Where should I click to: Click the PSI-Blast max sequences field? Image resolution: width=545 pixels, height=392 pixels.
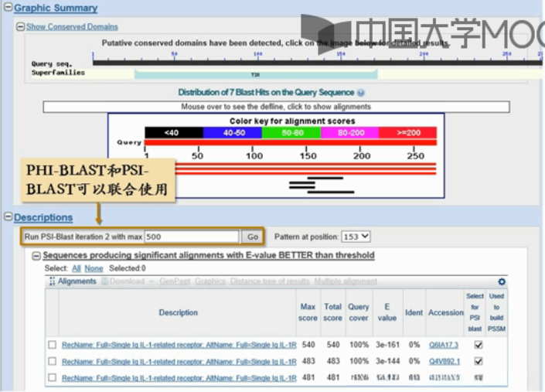click(192, 237)
